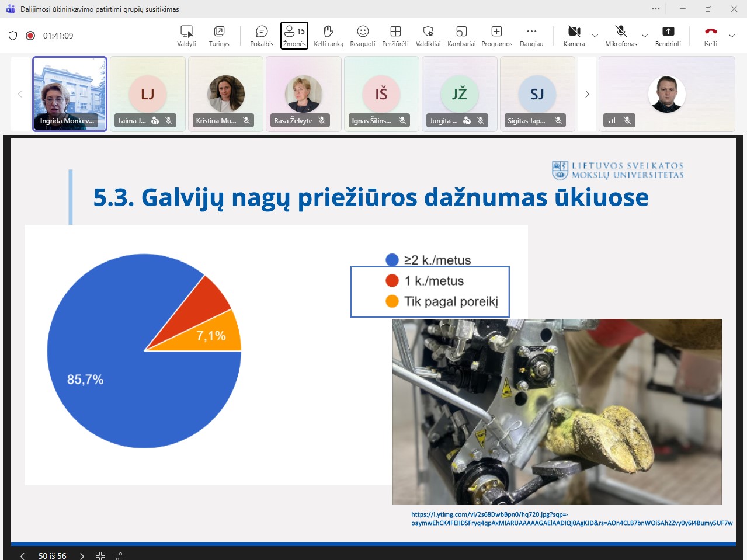747x560 pixels.
Task: Raise hand with Kelti ranką
Action: click(x=328, y=36)
